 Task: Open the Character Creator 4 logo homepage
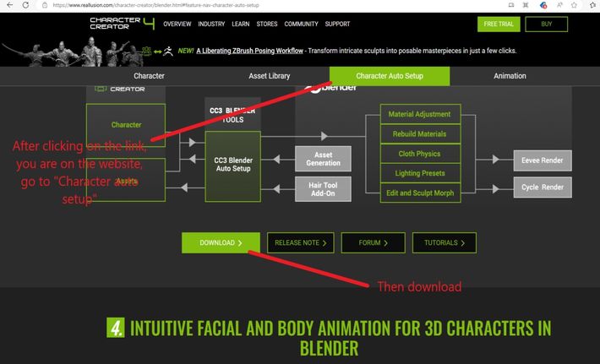(x=122, y=24)
